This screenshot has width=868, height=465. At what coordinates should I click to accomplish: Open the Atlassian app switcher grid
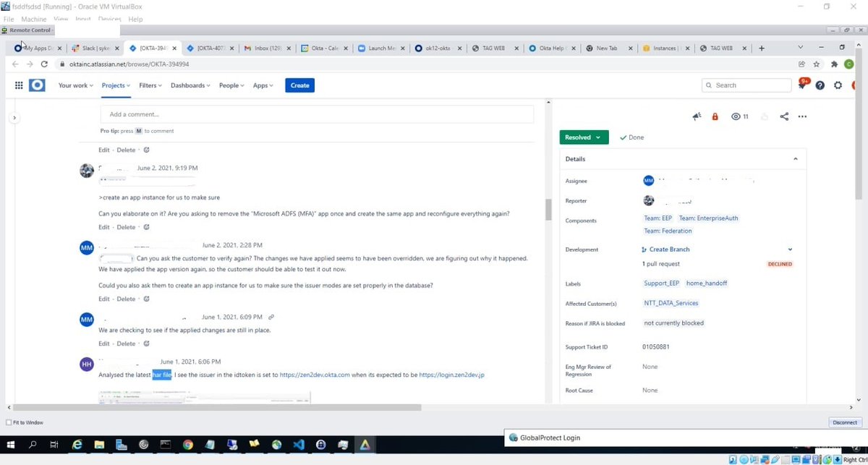click(x=19, y=85)
